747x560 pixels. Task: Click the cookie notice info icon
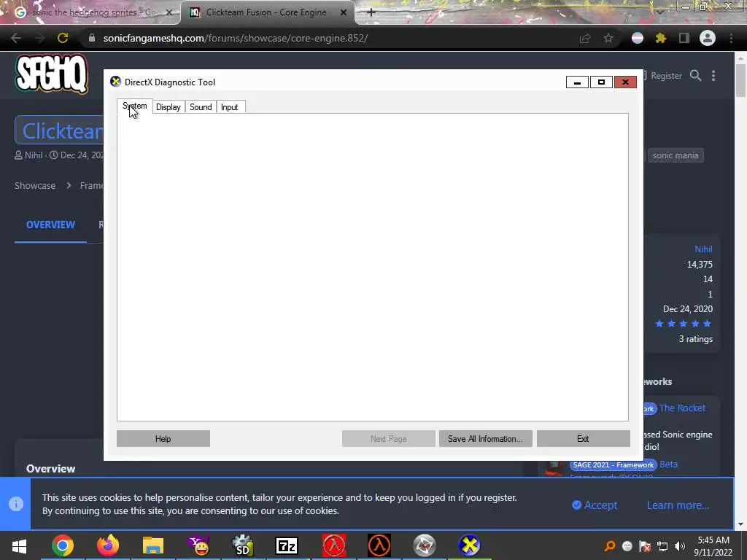16,504
